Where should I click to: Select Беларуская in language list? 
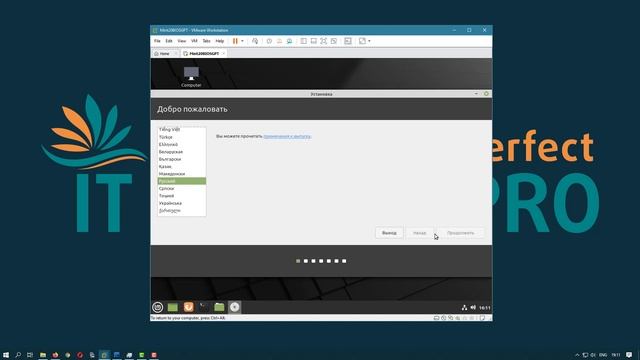182,152
